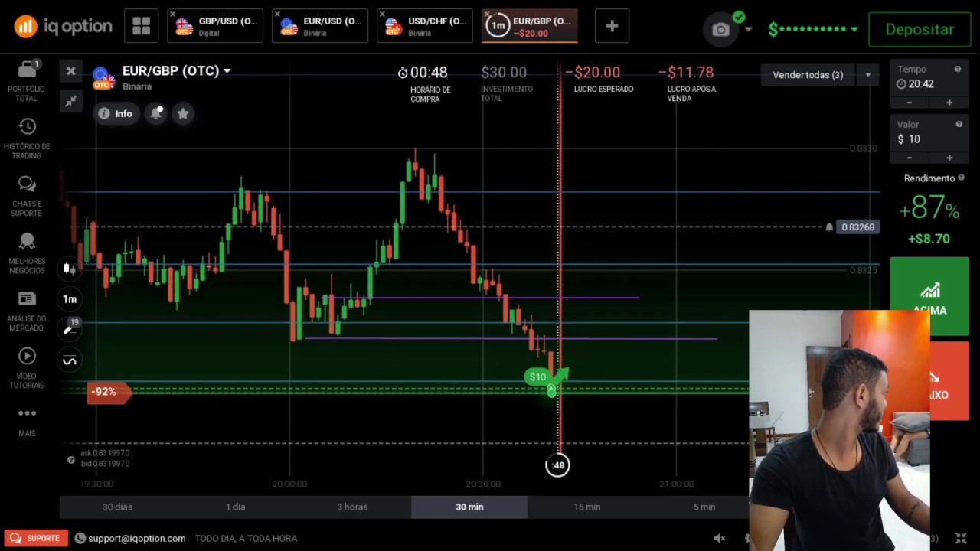980x551 pixels.
Task: Close the GBP/USD tab
Action: (x=173, y=14)
